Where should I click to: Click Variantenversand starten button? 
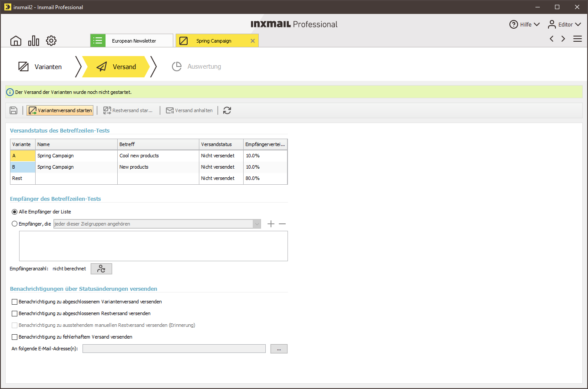coord(60,110)
